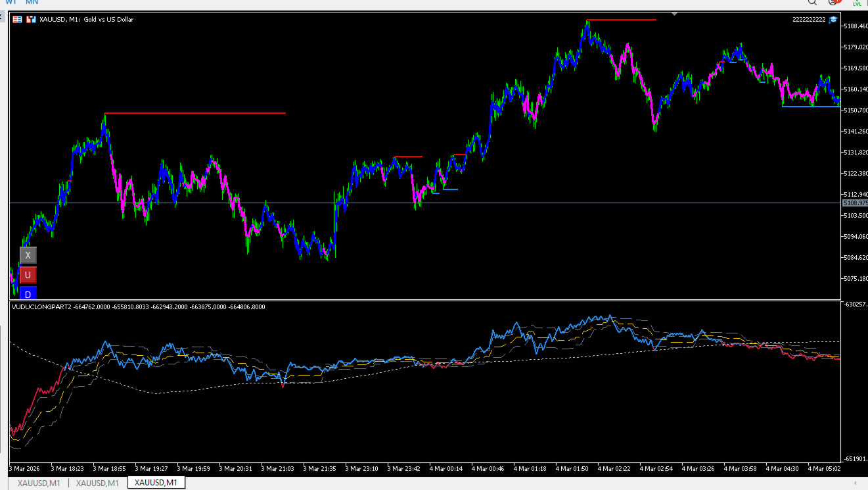The width and height of the screenshot is (868, 490).
Task: Click the graduation cap icon beside 2222222222
Action: point(833,20)
